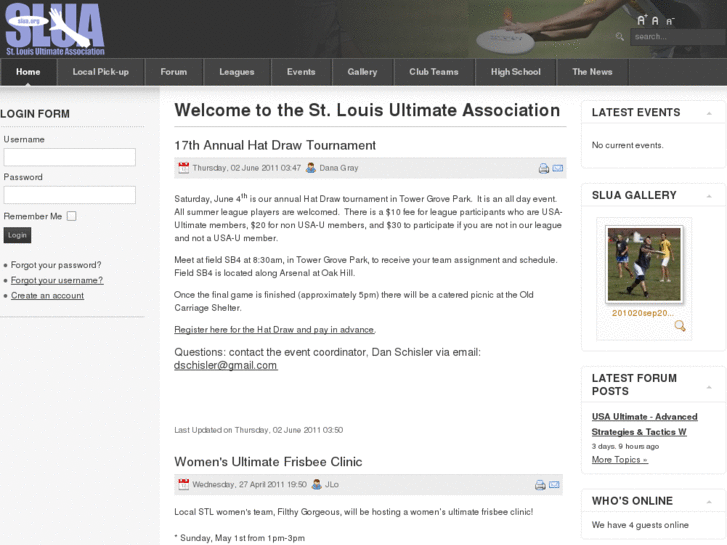Screen dimensions: 727x545
Task: Open the Home menu tab
Action: (x=28, y=72)
